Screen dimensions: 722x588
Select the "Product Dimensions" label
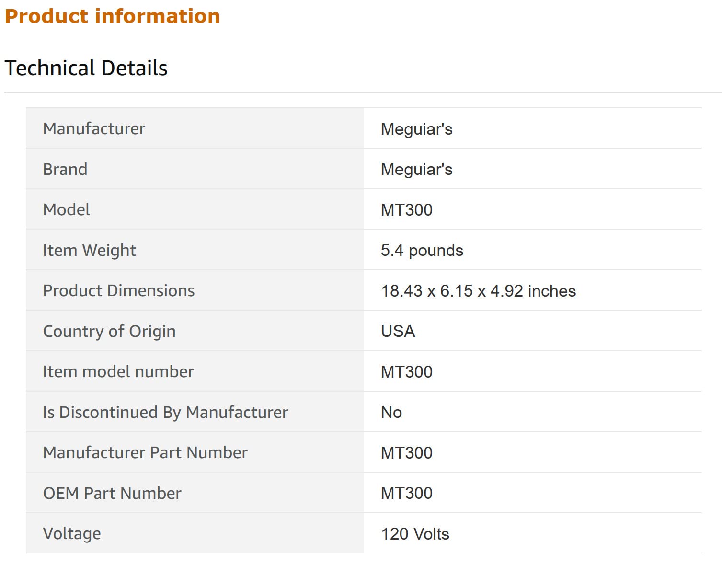pyautogui.click(x=119, y=290)
